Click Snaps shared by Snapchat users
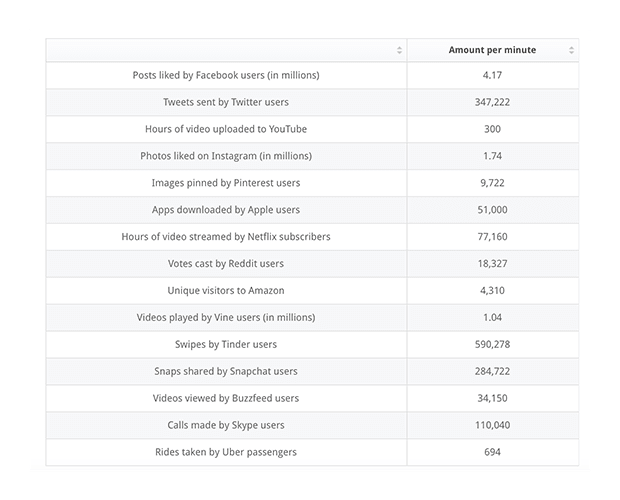This screenshot has width=620, height=500. [226, 371]
